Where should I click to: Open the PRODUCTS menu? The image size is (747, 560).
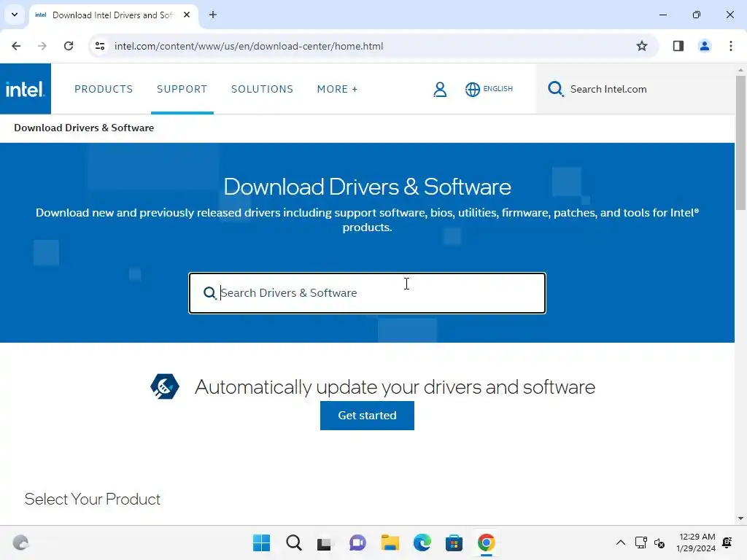(104, 89)
